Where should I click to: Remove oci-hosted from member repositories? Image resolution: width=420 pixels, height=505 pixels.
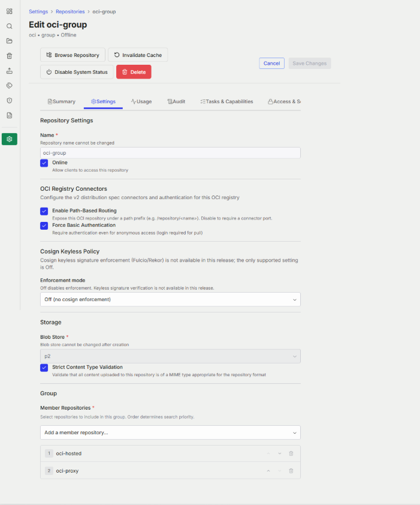click(291, 453)
